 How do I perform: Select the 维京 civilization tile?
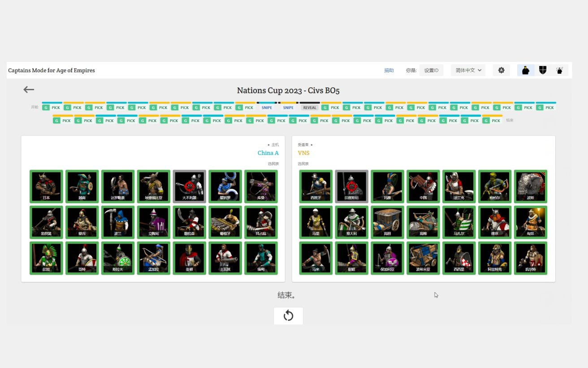tap(495, 222)
